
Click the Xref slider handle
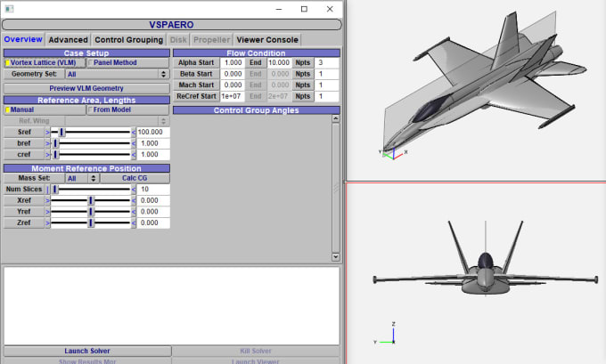point(91,200)
